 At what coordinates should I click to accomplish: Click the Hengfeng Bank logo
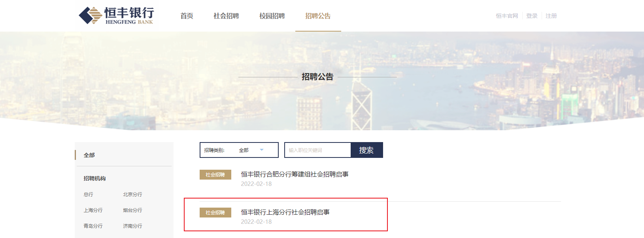point(116,15)
